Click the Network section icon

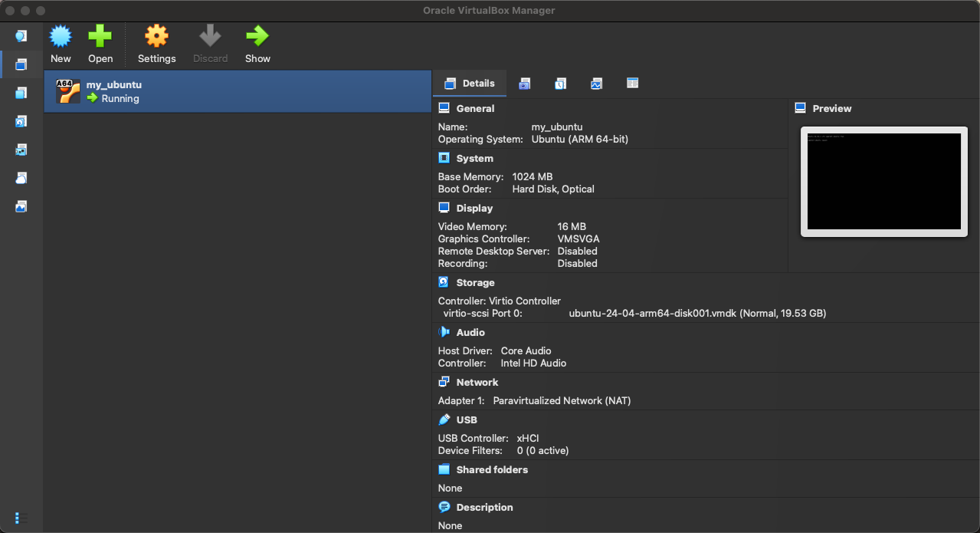tap(444, 382)
